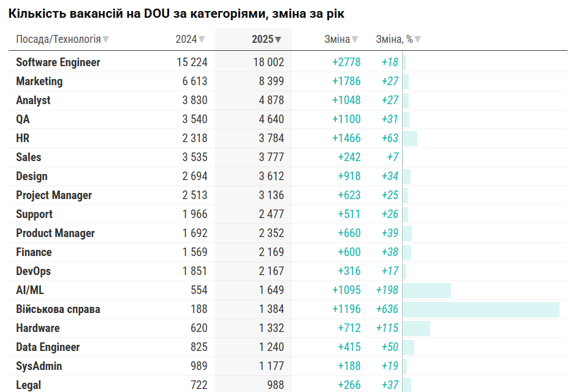
Task: Click the sort arrow beside Зміна header
Action: 355,40
